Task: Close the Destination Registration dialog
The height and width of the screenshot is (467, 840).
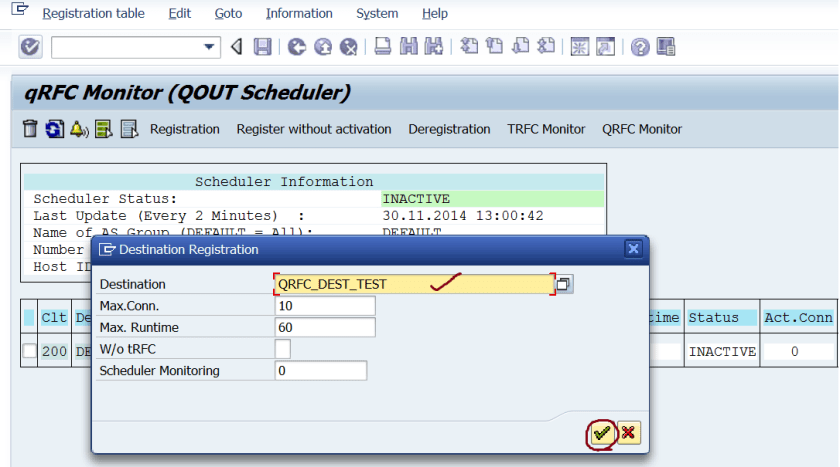Action: point(633,249)
